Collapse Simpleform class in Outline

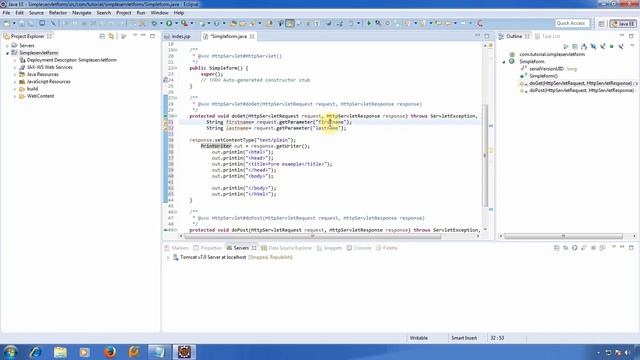click(x=504, y=62)
